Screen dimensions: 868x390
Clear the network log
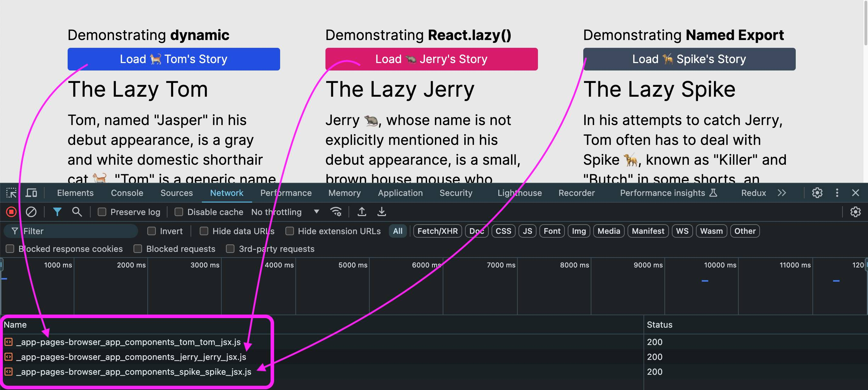(x=31, y=212)
